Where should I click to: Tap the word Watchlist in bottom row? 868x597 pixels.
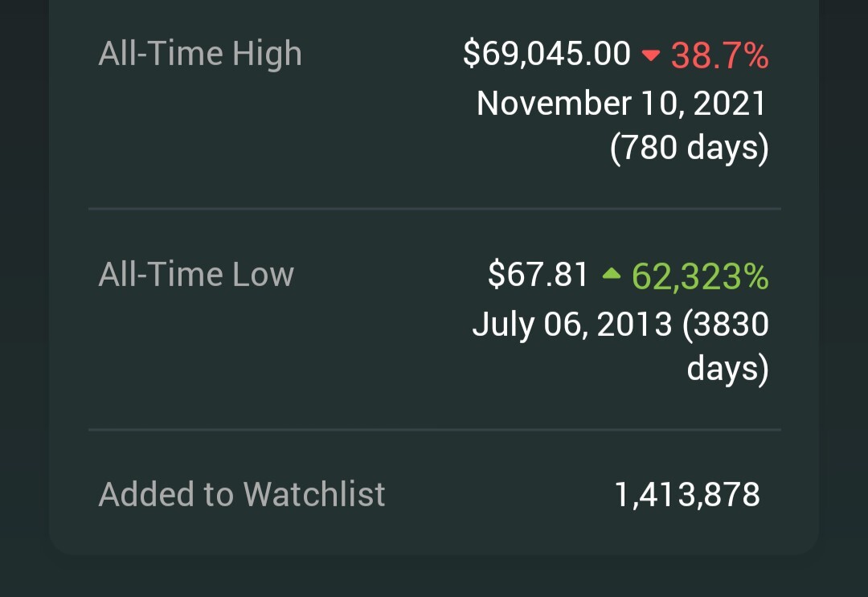point(314,494)
